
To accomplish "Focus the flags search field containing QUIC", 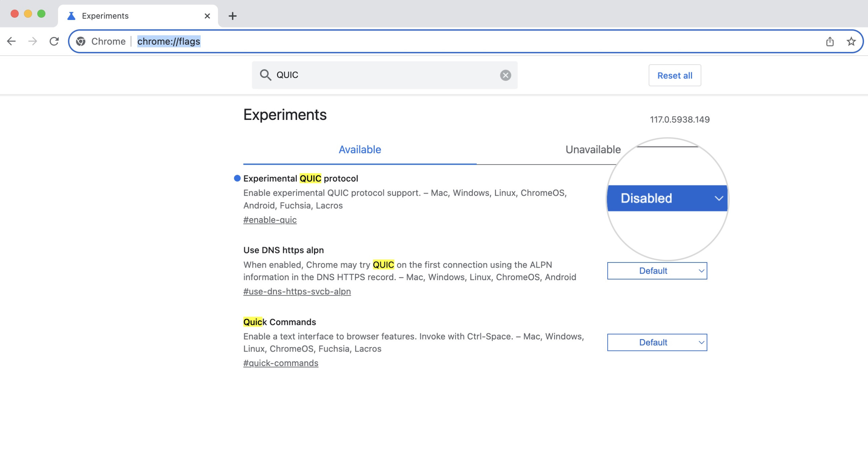I will [x=384, y=75].
